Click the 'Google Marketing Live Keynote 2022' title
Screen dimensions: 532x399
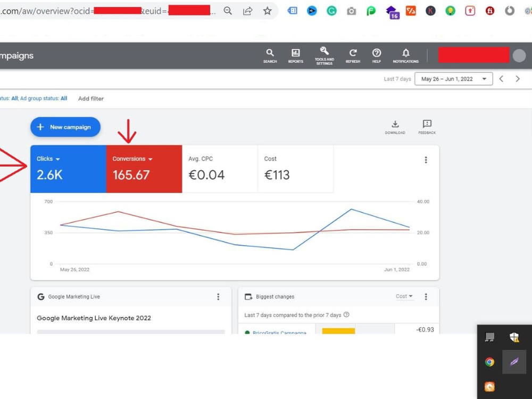point(94,318)
